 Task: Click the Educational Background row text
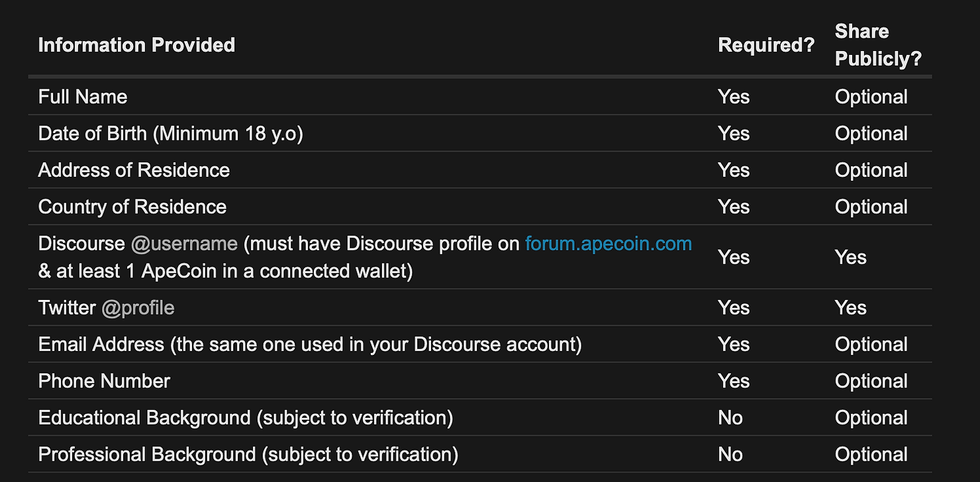[246, 418]
